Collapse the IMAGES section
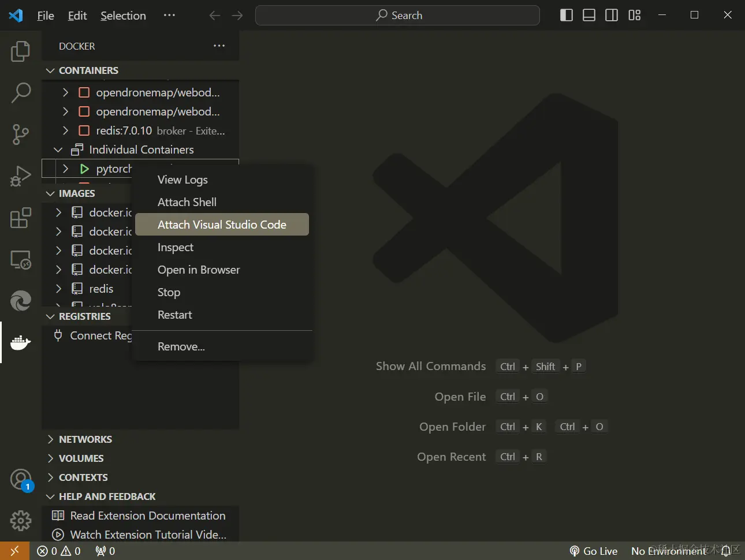The image size is (745, 560). click(51, 193)
